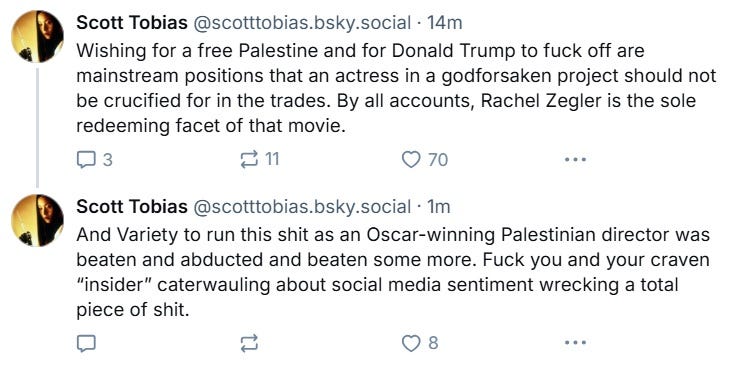The image size is (733, 367).
Task: Click the like count 70 on the first post
Action: pos(438,160)
